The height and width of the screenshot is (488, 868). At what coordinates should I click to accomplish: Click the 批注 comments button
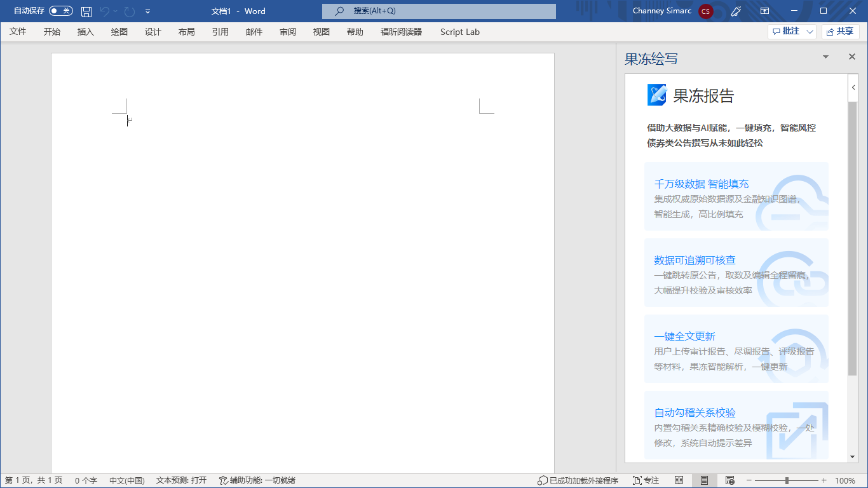tap(785, 31)
